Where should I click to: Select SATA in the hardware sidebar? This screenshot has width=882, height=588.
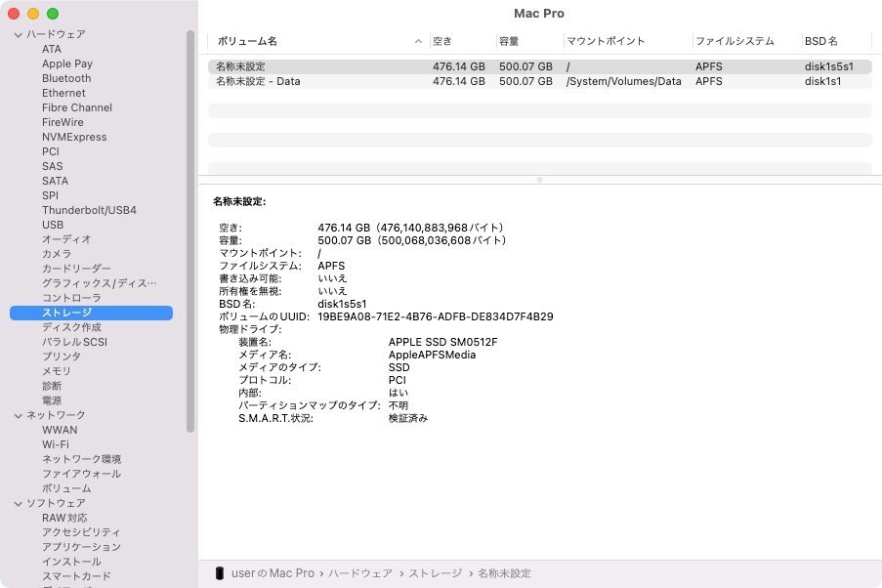(x=52, y=181)
